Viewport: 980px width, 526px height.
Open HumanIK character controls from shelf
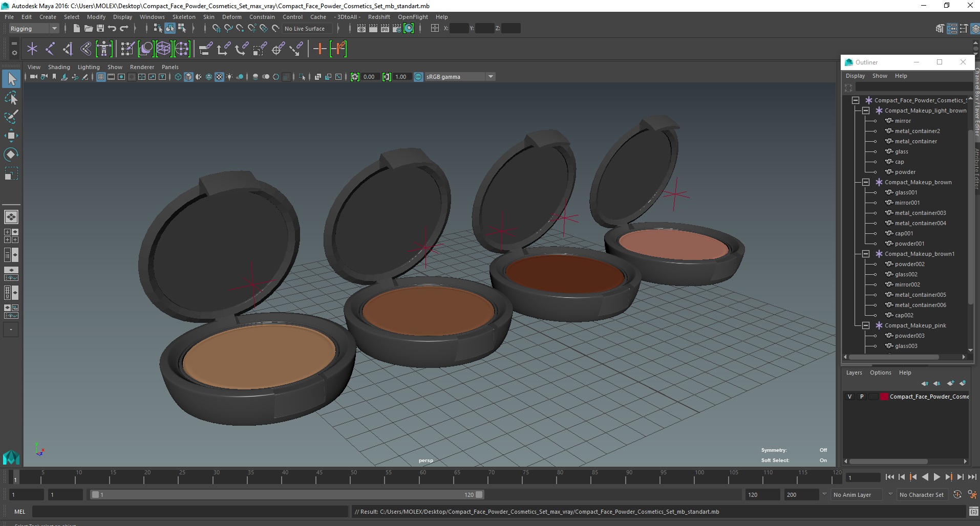click(104, 49)
